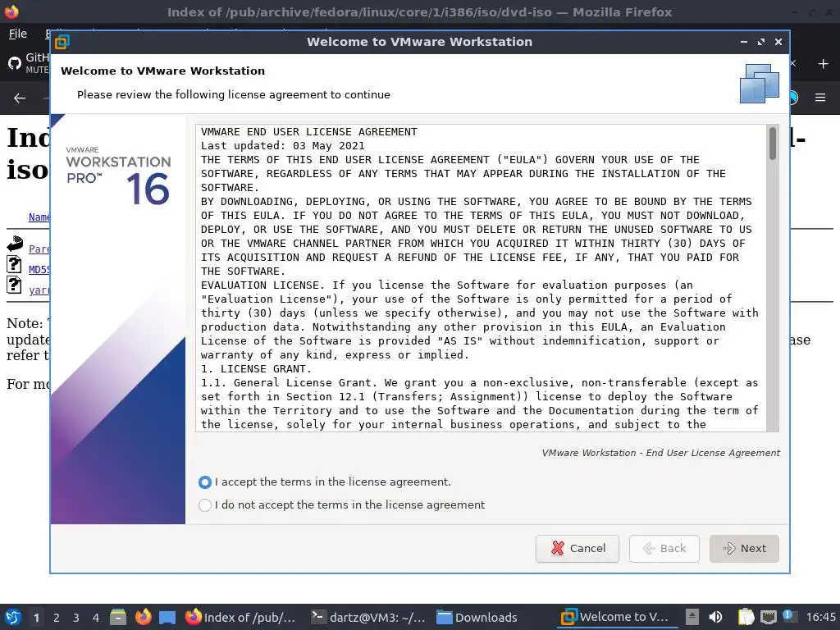Click the parent directory arrow icon in Firefox
The width and height of the screenshot is (840, 630).
(15, 244)
